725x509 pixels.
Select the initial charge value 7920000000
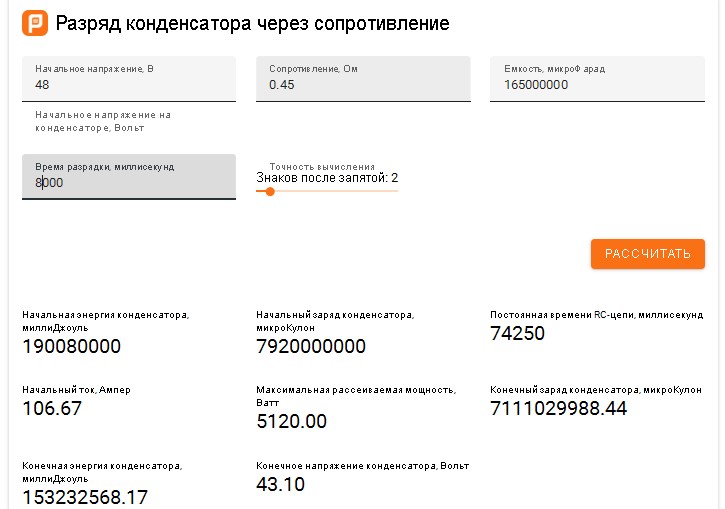(311, 346)
